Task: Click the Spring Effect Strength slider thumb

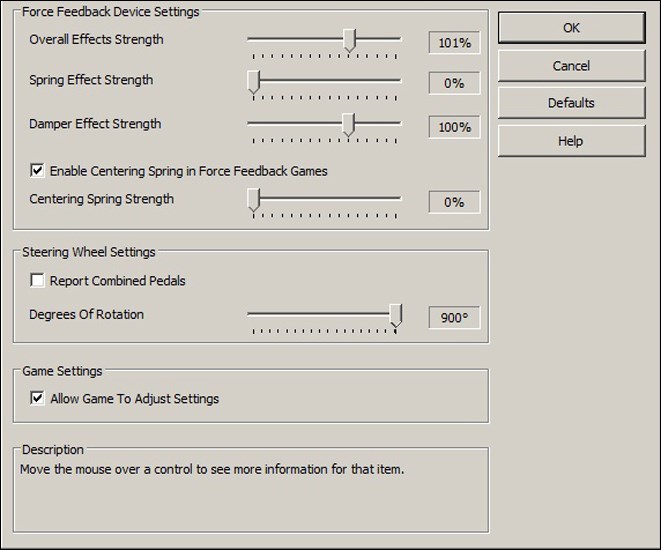Action: (254, 82)
